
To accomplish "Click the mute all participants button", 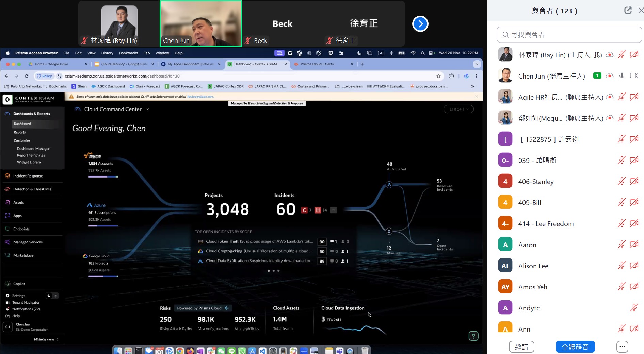I will tap(575, 347).
